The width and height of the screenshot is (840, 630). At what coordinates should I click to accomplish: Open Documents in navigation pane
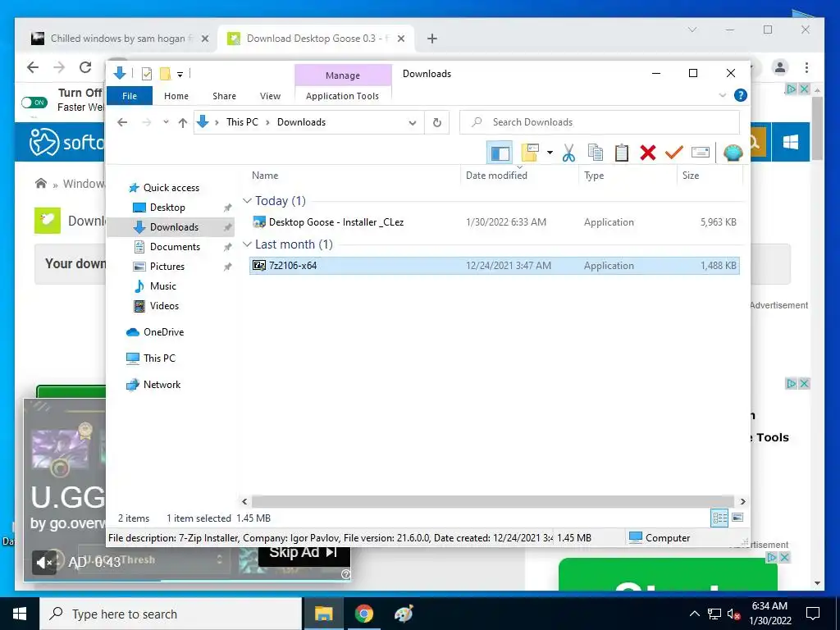click(x=175, y=246)
